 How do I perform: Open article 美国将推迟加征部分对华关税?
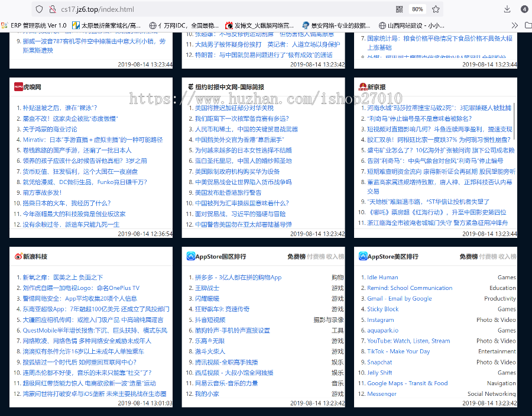coord(234,108)
